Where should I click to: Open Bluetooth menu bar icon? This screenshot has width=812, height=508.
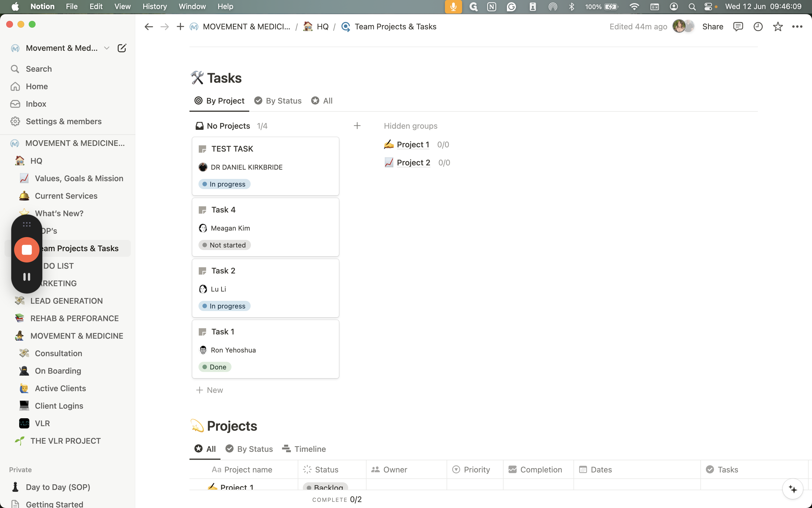point(572,7)
